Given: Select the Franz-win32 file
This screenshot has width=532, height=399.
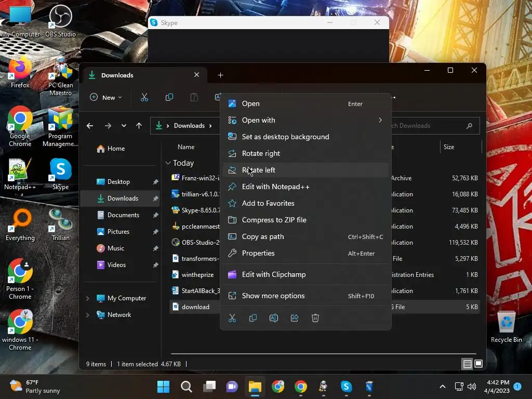Looking at the screenshot, I should [x=195, y=178].
